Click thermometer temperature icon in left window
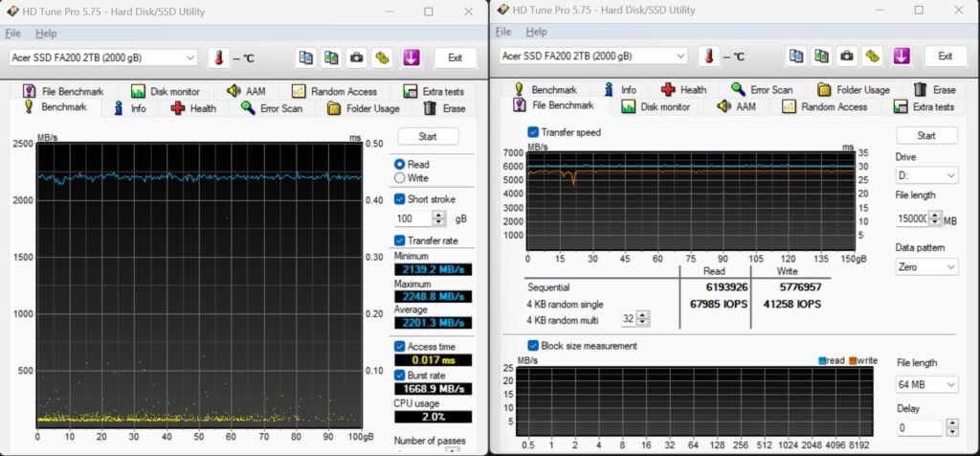This screenshot has height=456, width=980. pos(219,57)
